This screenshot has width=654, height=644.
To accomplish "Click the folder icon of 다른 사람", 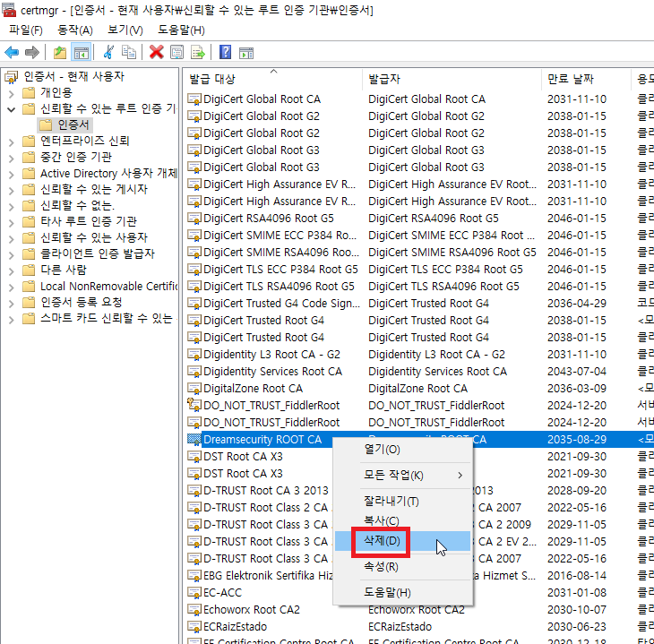I will pyautogui.click(x=29, y=270).
